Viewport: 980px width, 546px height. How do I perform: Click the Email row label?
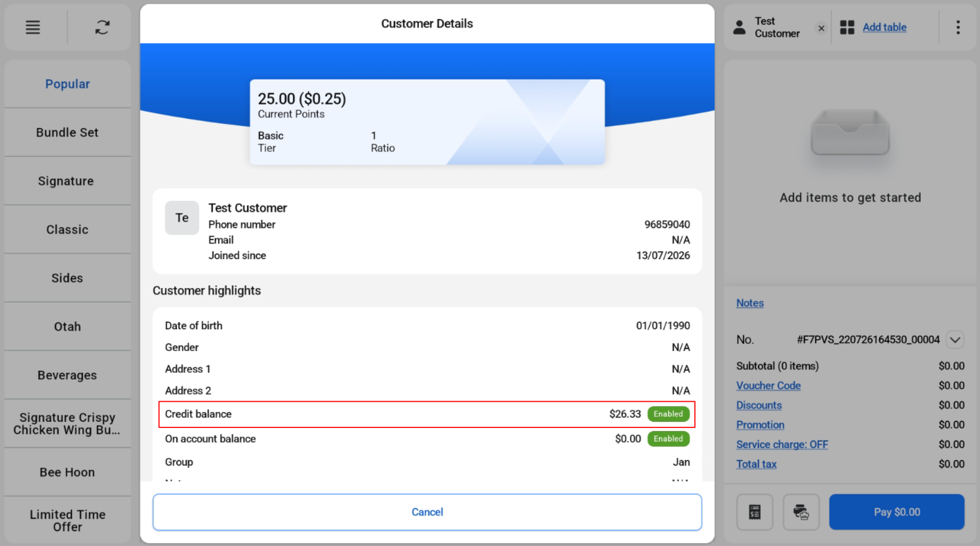(221, 240)
